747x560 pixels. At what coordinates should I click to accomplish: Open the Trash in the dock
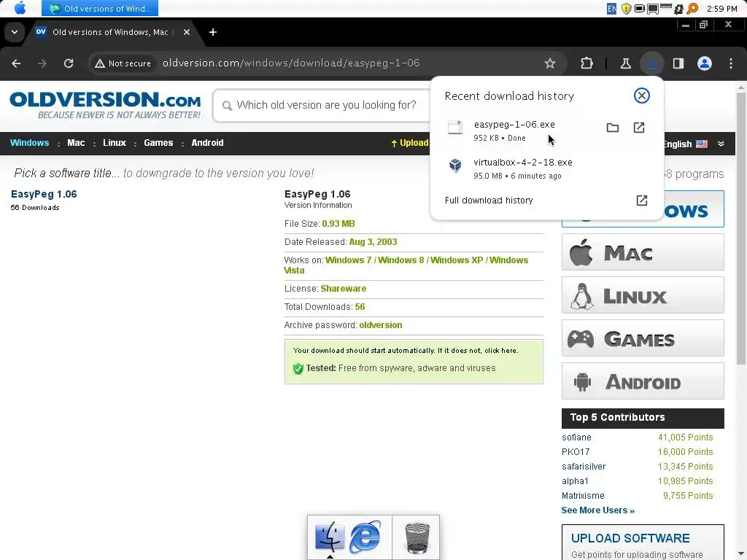417,537
